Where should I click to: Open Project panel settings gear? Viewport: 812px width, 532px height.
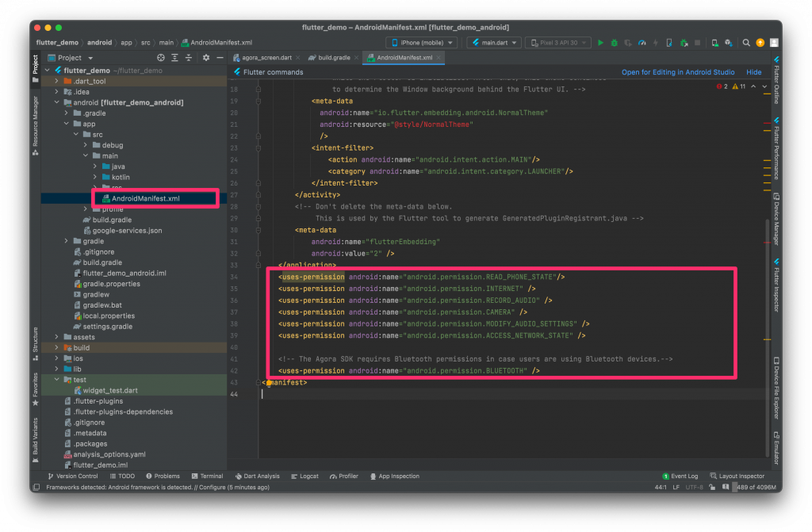(x=206, y=58)
